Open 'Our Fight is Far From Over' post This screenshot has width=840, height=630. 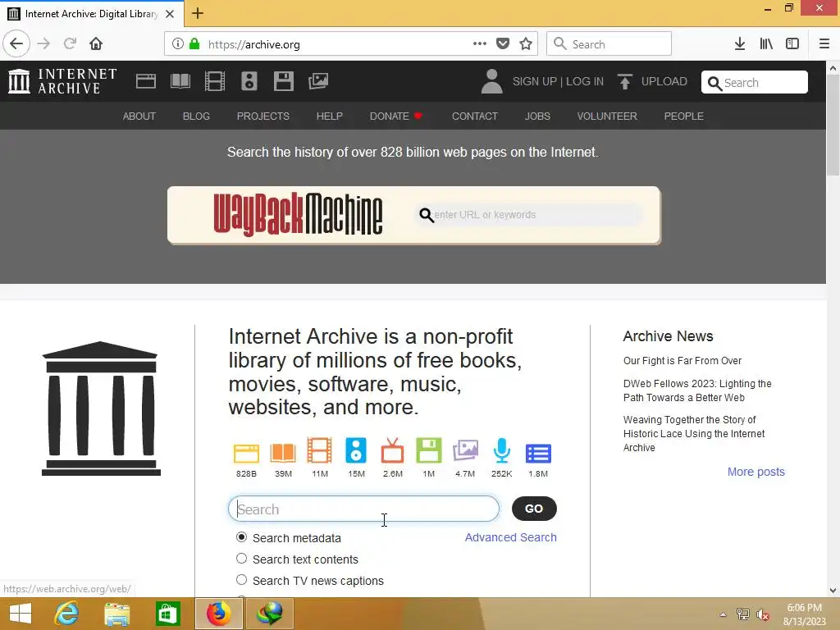coord(682,361)
